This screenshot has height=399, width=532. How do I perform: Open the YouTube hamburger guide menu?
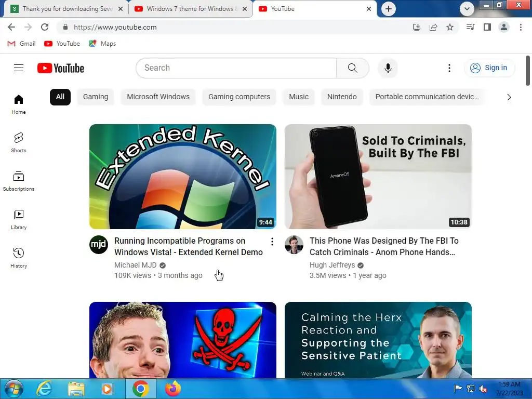(x=19, y=68)
